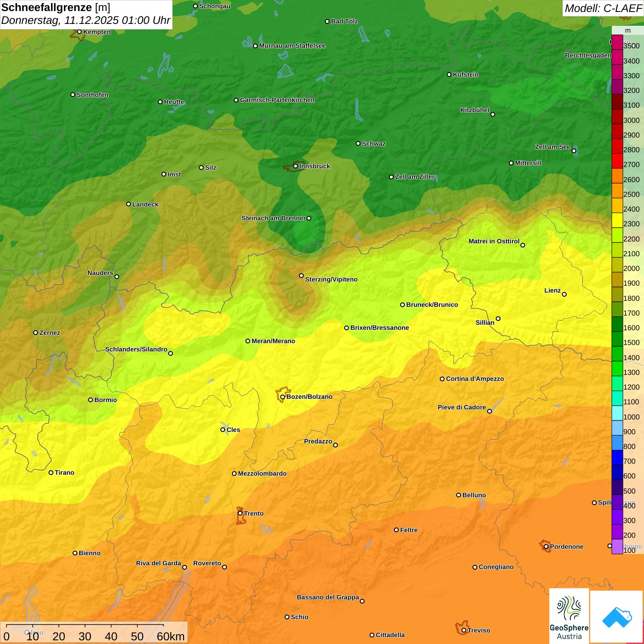Image resolution: width=644 pixels, height=644 pixels.
Task: Click the Trento city marker
Action: [x=240, y=513]
